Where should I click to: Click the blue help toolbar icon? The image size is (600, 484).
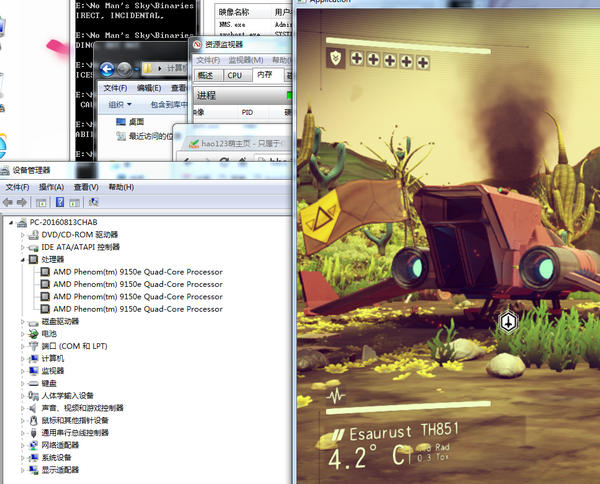(x=60, y=202)
